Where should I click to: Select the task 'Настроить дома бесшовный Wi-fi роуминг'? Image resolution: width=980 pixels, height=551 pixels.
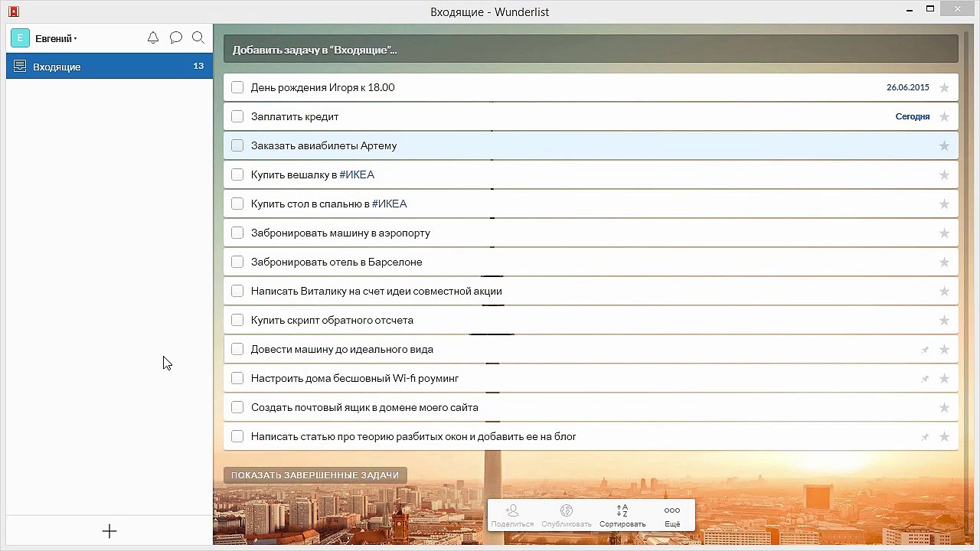pos(590,378)
